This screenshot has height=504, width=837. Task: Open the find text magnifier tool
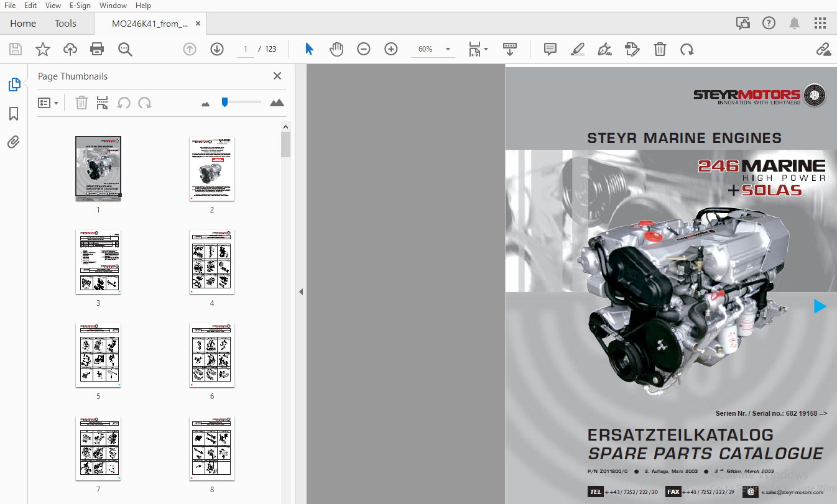click(x=126, y=49)
